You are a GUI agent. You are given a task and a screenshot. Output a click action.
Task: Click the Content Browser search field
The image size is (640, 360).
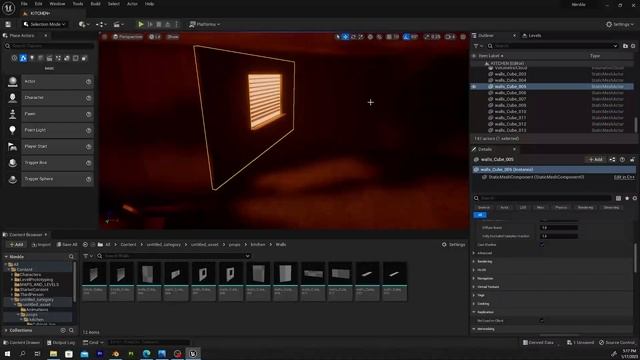[x=175, y=256]
